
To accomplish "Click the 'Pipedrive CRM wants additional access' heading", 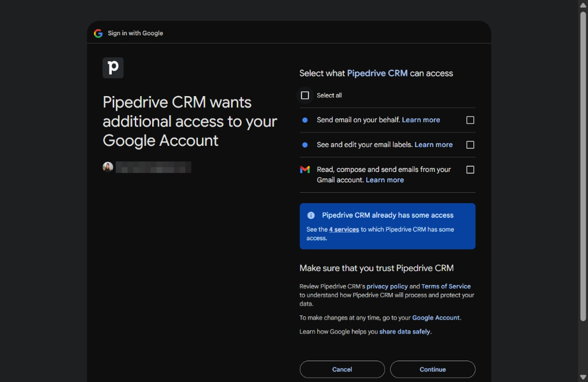I will point(190,122).
